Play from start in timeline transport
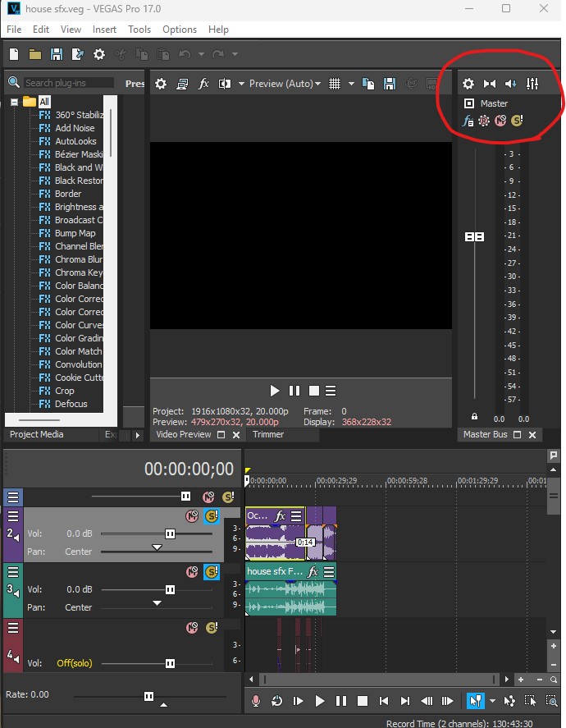Viewport: 566px width, 728px height. click(x=298, y=701)
